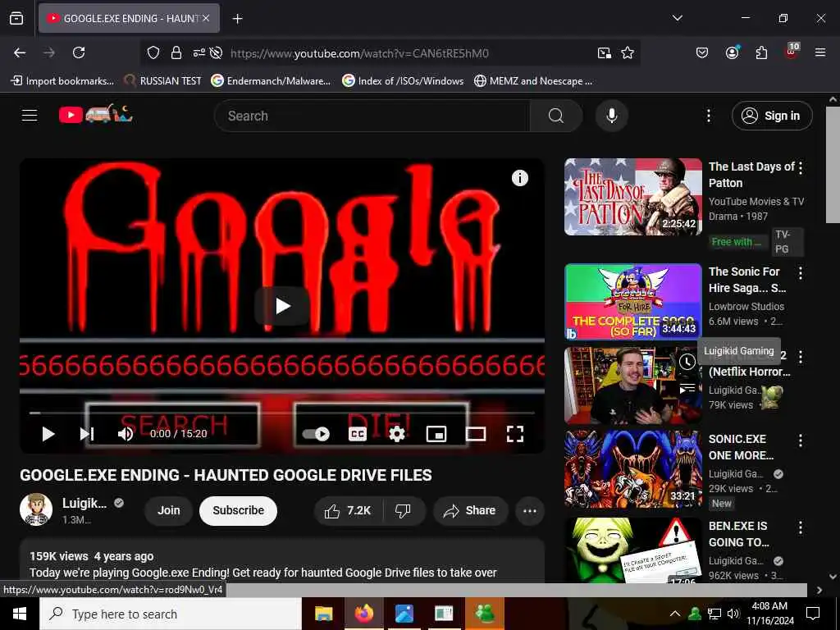Open tracking protection shield in address bar
The height and width of the screenshot is (630, 840).
pyautogui.click(x=153, y=52)
